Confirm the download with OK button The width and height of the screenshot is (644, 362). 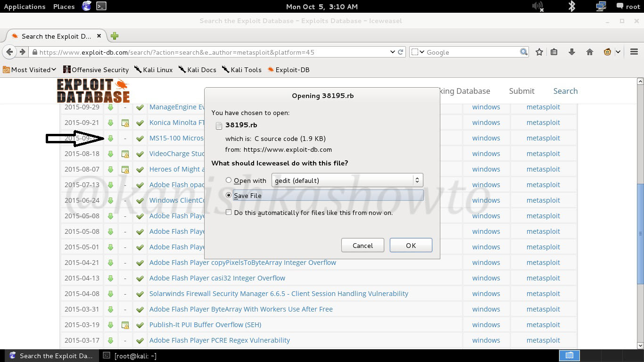click(411, 245)
